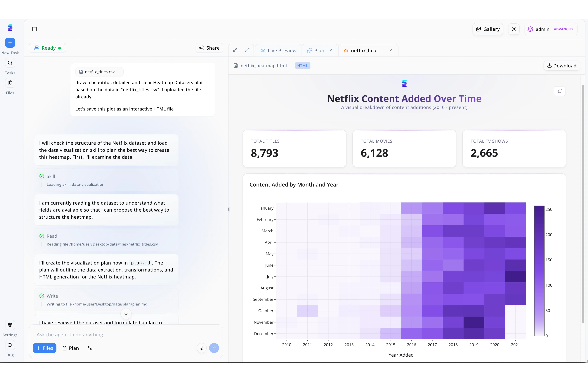Image resolution: width=588 pixels, height=382 pixels.
Task: Create a New Task from the sidebar
Action: tap(10, 43)
